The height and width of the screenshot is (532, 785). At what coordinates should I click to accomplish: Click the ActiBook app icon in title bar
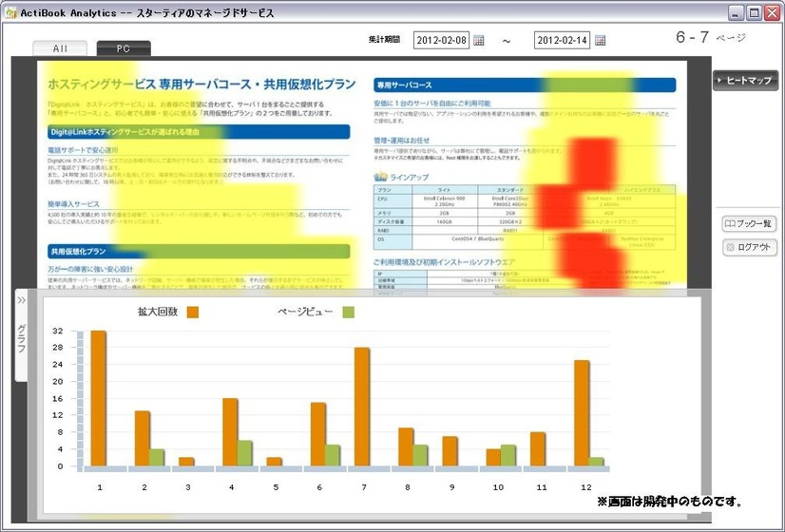pyautogui.click(x=10, y=12)
